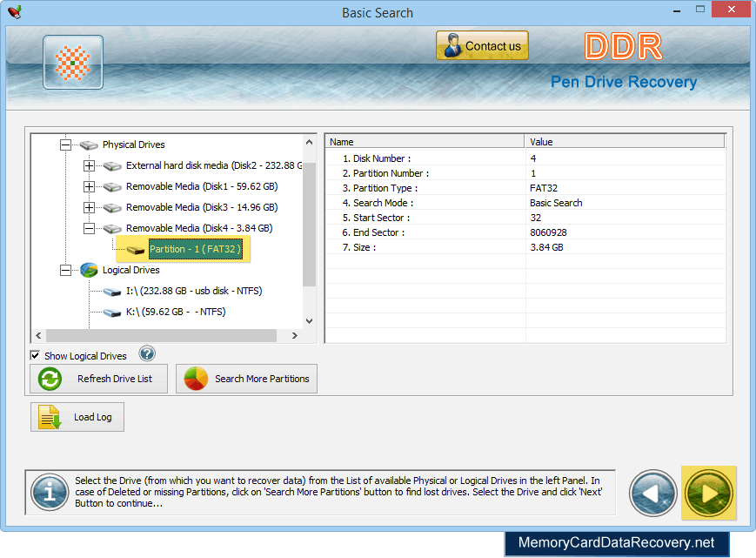This screenshot has height=558, width=756.
Task: Click the Pen Drive Recovery title text
Action: tap(624, 82)
